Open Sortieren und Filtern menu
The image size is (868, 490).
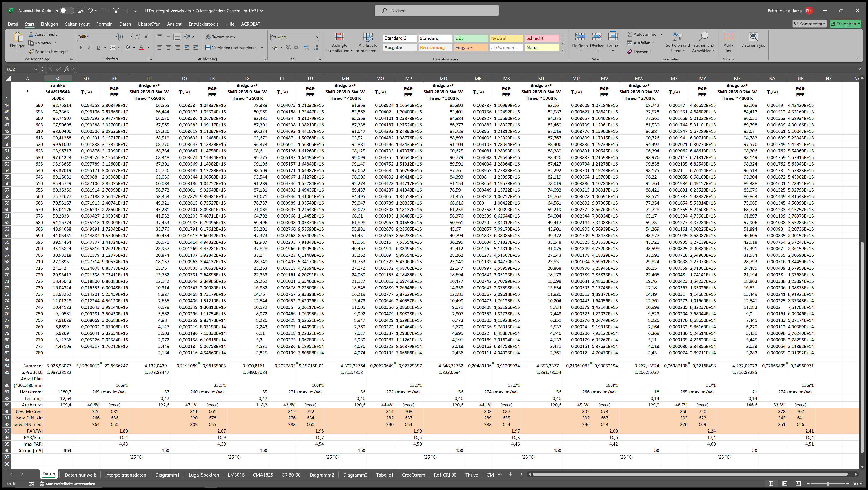pyautogui.click(x=678, y=42)
